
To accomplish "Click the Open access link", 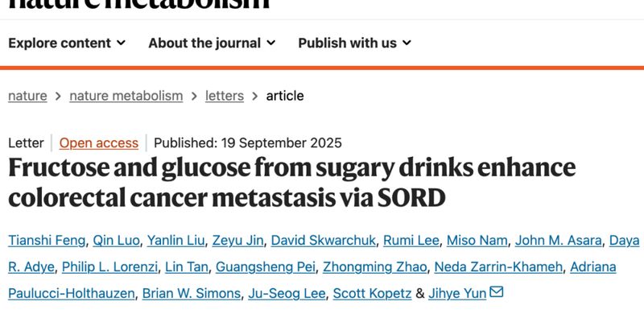I will (x=99, y=142).
